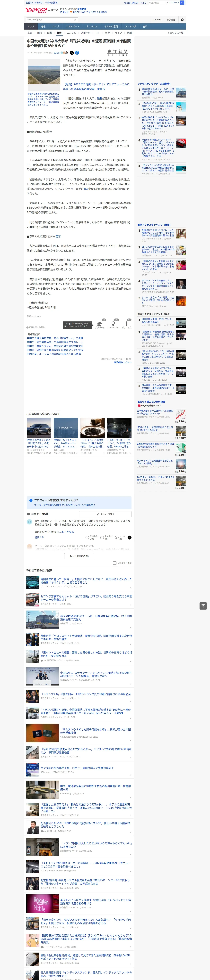This screenshot has height=980, width=210.
Task: Click the settings gear icon
Action: click(182, 19)
